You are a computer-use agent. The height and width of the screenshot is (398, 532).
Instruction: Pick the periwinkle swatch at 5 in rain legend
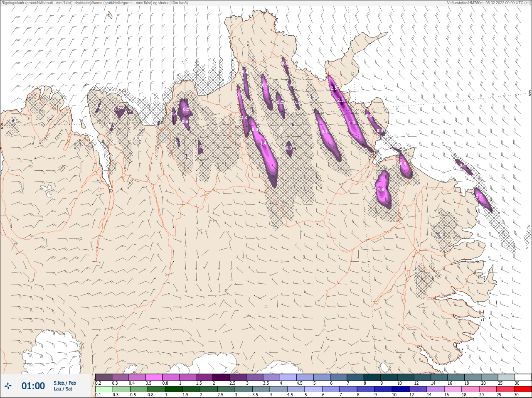[x=313, y=389]
